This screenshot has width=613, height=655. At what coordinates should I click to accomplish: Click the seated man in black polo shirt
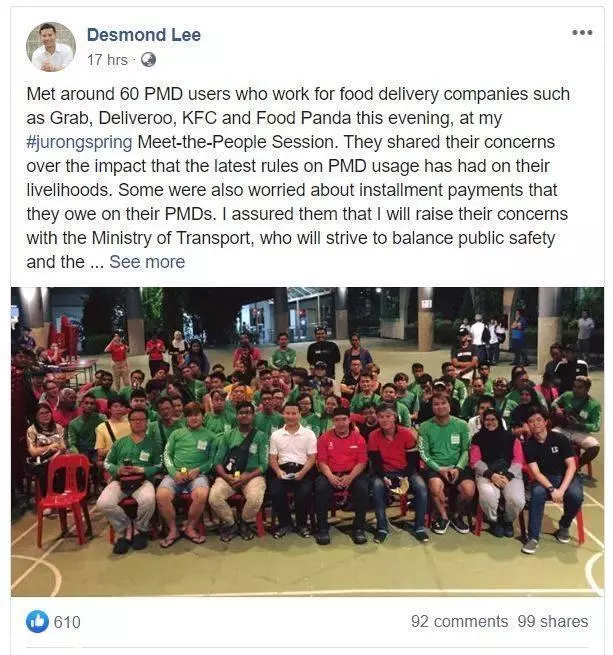point(551,476)
